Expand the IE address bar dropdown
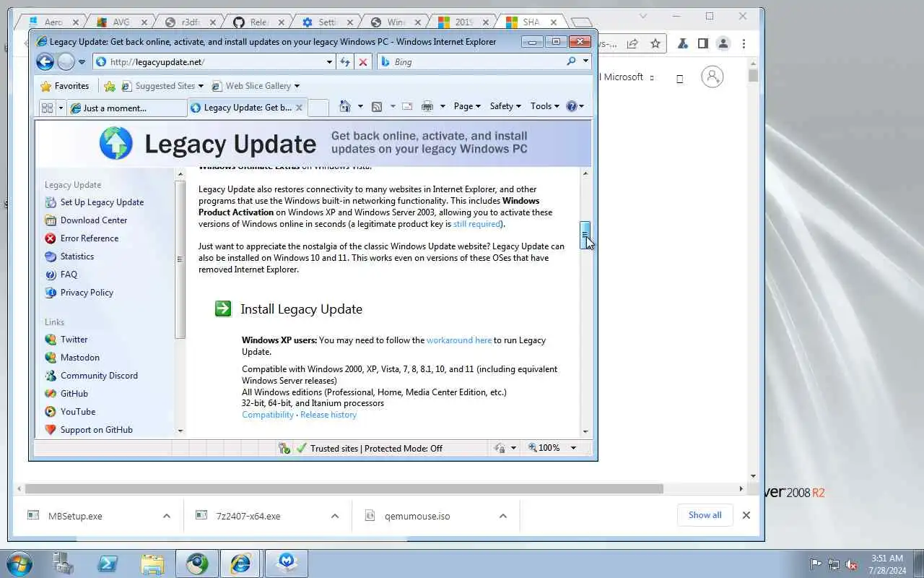This screenshot has height=578, width=924. click(x=330, y=62)
